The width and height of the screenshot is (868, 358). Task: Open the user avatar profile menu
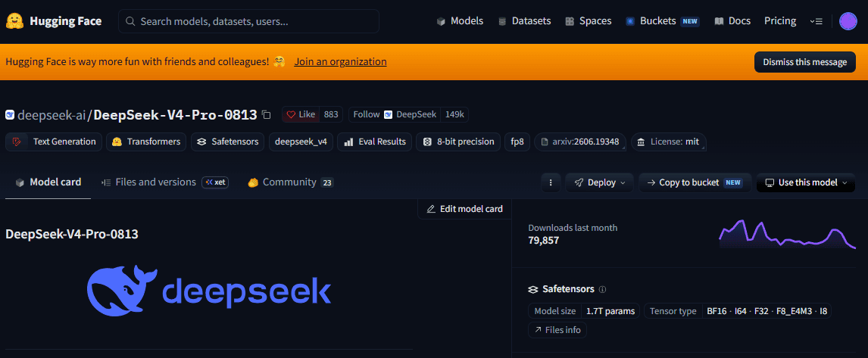[x=848, y=21]
